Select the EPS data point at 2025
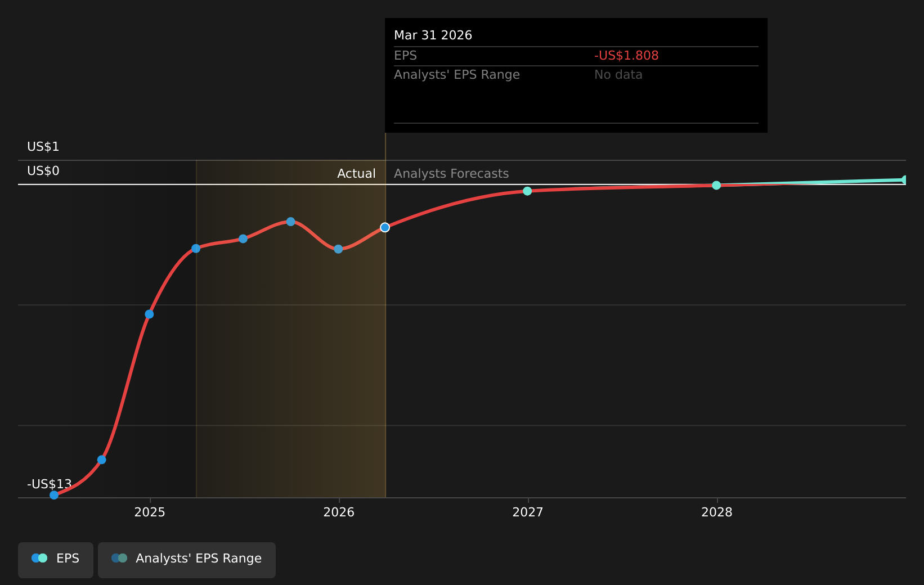Screen dimensions: 924x585 [x=149, y=314]
